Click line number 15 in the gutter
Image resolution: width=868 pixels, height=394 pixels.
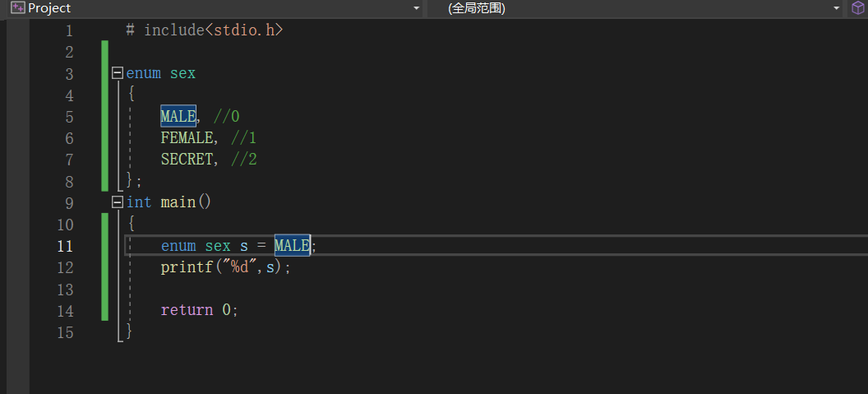[65, 332]
